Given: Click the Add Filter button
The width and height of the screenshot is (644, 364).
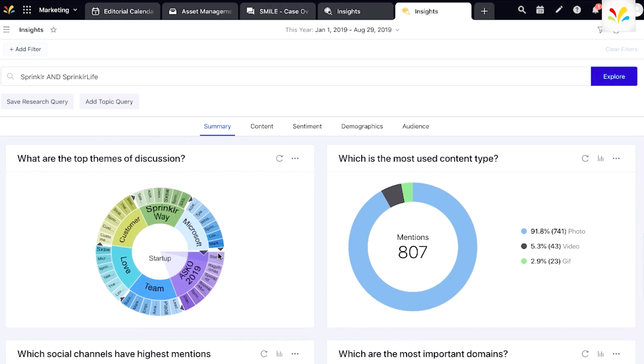Looking at the screenshot, I should (25, 49).
